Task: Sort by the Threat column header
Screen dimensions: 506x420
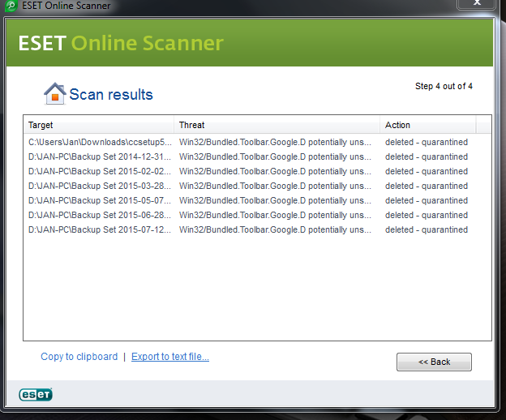Action: click(x=277, y=125)
